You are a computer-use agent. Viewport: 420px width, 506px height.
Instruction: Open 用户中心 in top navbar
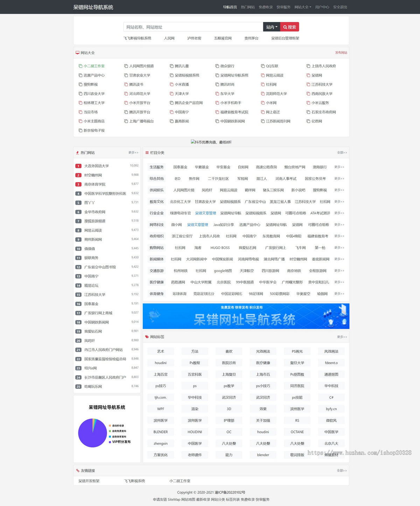322,7
